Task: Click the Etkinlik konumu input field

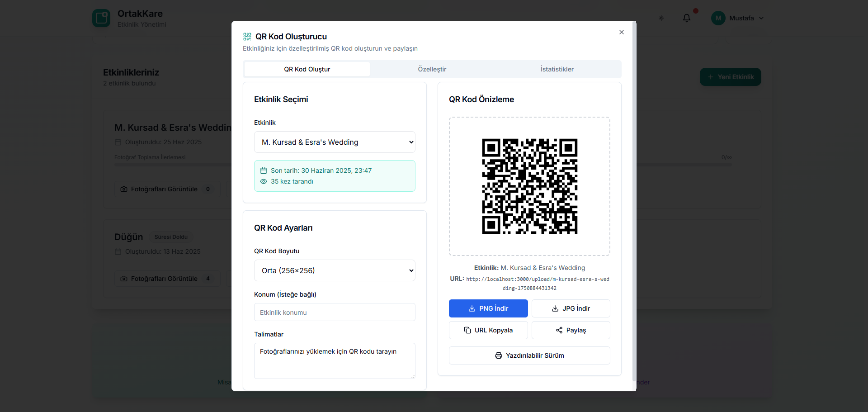Action: click(335, 312)
